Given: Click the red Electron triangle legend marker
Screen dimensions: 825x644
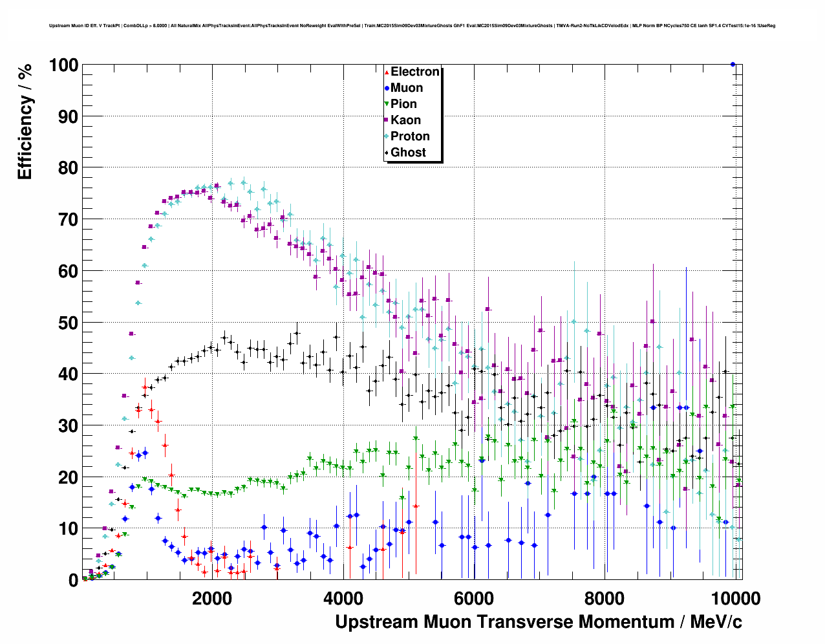Looking at the screenshot, I should click(x=387, y=72).
